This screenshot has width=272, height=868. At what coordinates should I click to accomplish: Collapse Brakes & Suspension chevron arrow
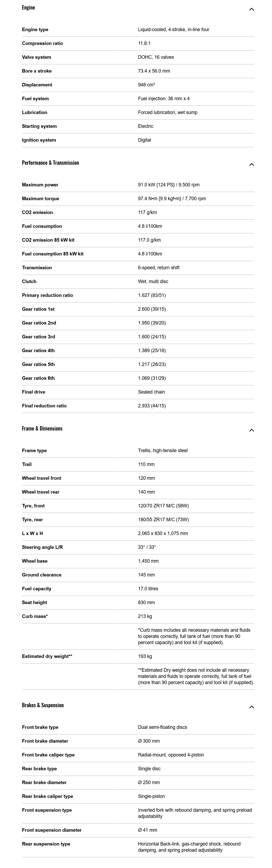tap(251, 707)
